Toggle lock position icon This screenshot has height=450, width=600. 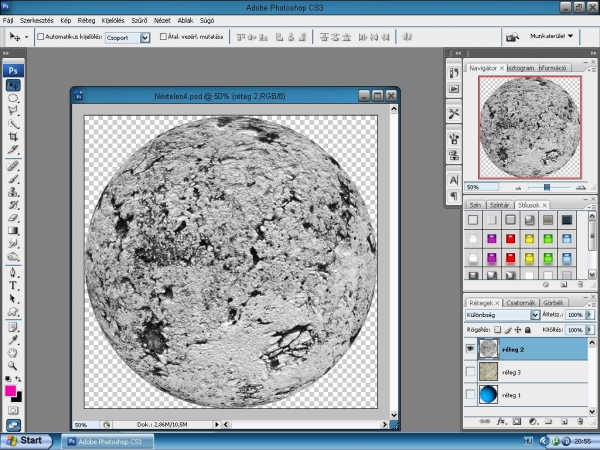click(518, 330)
